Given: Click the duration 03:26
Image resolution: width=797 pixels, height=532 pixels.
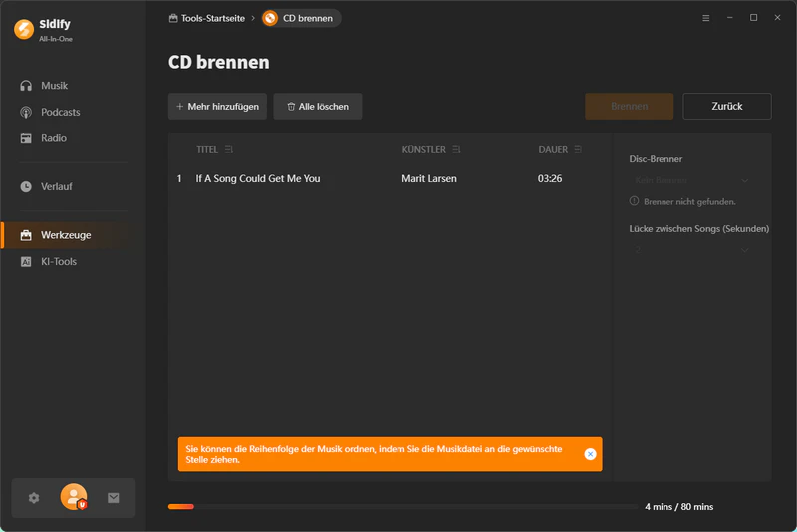Looking at the screenshot, I should pos(550,179).
